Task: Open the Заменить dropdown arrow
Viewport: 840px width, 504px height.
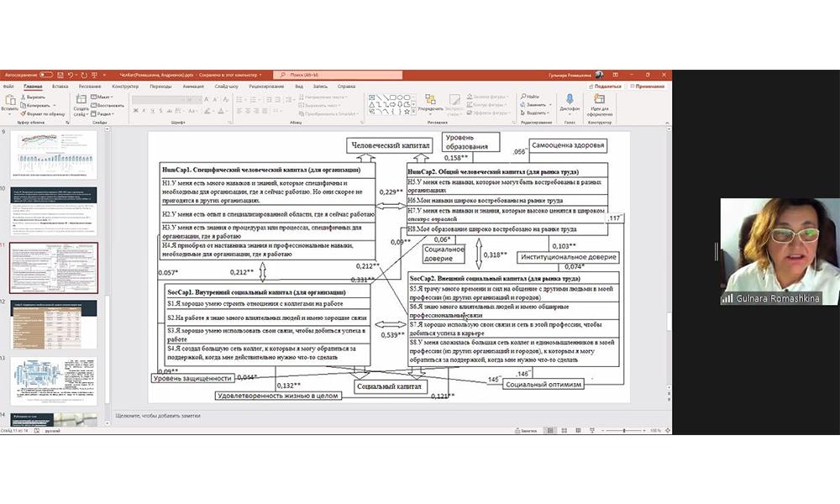Action: tap(551, 104)
